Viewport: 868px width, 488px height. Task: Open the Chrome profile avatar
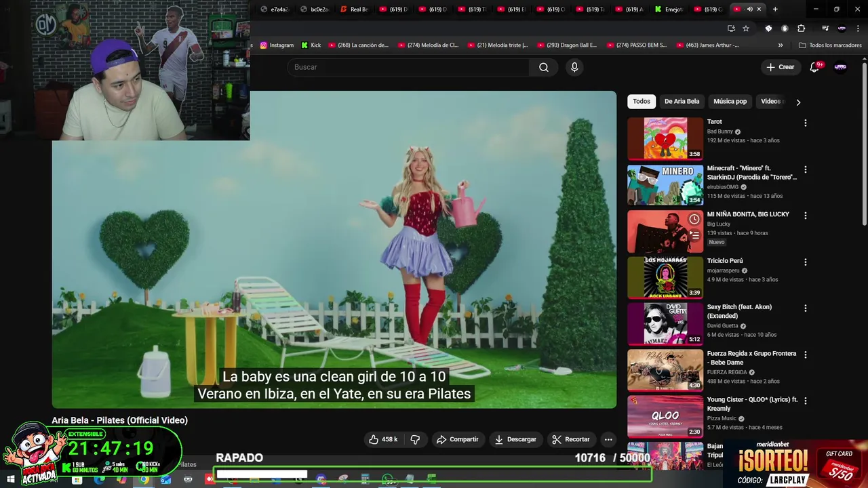pyautogui.click(x=842, y=28)
